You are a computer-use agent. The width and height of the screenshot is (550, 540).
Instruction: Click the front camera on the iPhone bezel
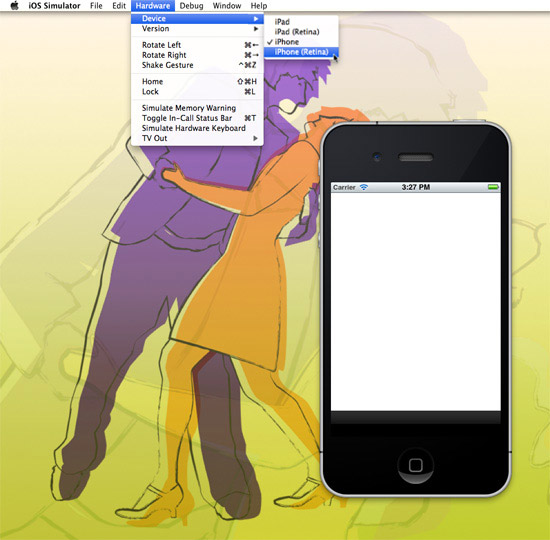[x=377, y=157]
